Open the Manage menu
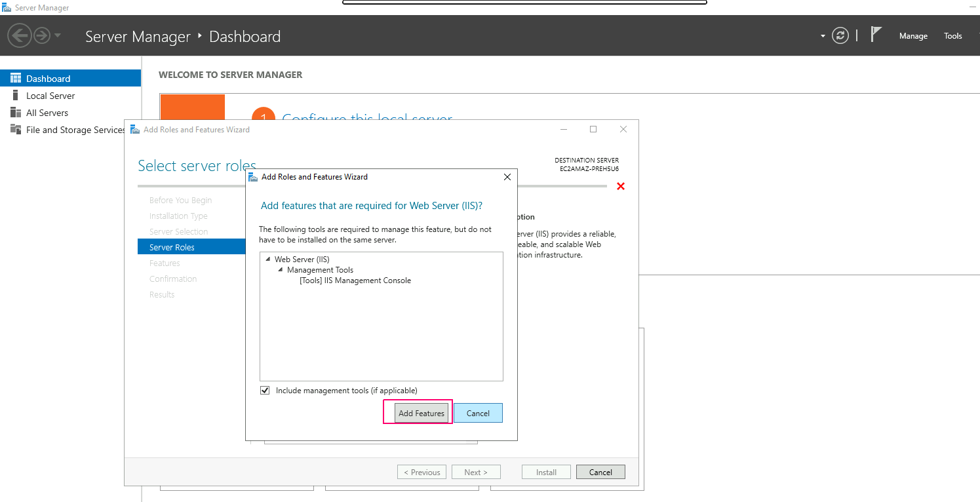The height and width of the screenshot is (502, 980). pos(913,36)
